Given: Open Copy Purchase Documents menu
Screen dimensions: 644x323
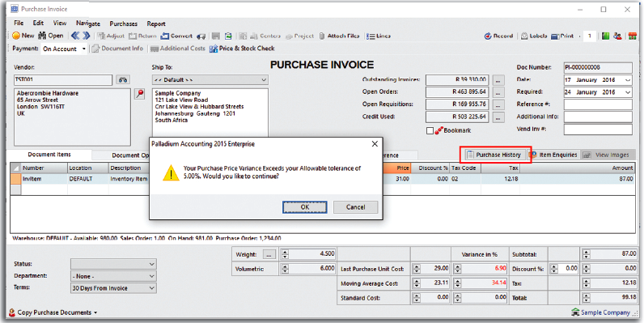Looking at the screenshot, I should tap(53, 312).
